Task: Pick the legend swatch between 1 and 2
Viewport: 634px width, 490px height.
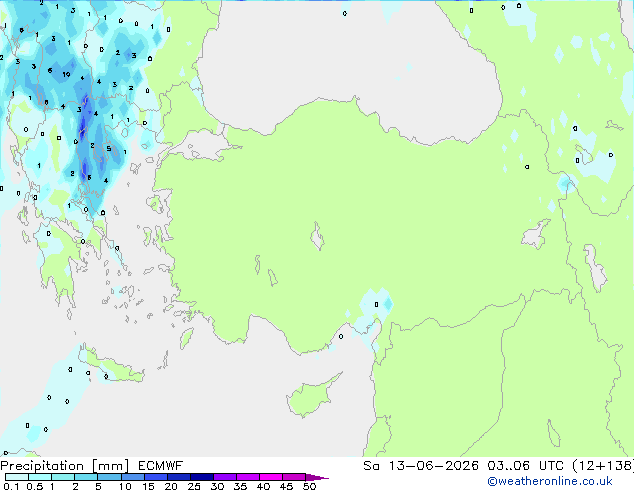Action: click(63, 477)
